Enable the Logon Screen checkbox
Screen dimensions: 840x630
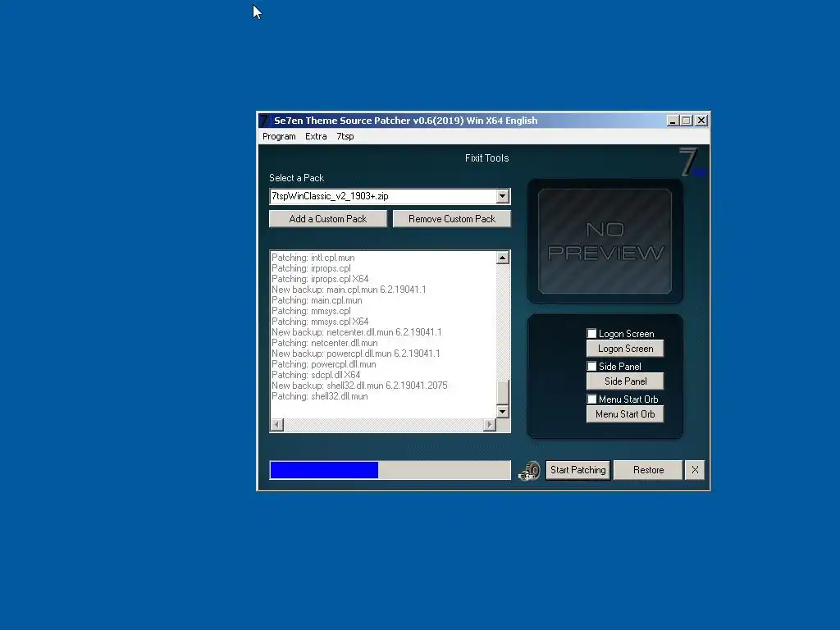(x=591, y=334)
